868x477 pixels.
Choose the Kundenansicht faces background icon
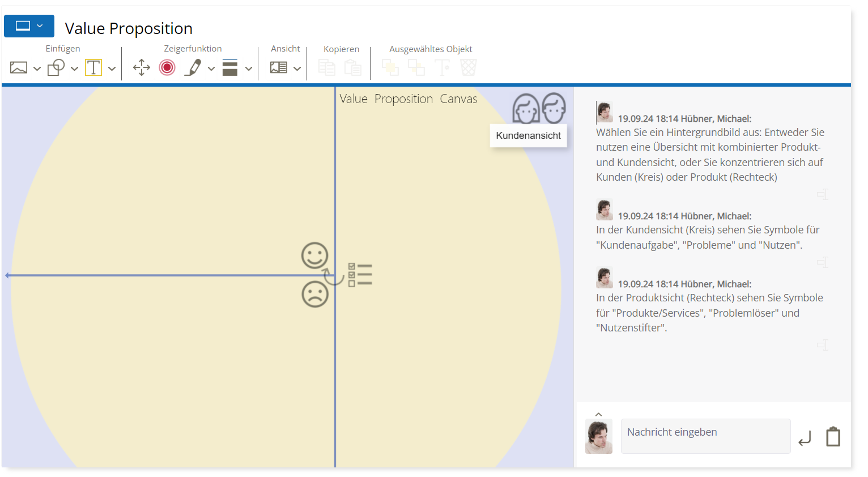coord(539,108)
